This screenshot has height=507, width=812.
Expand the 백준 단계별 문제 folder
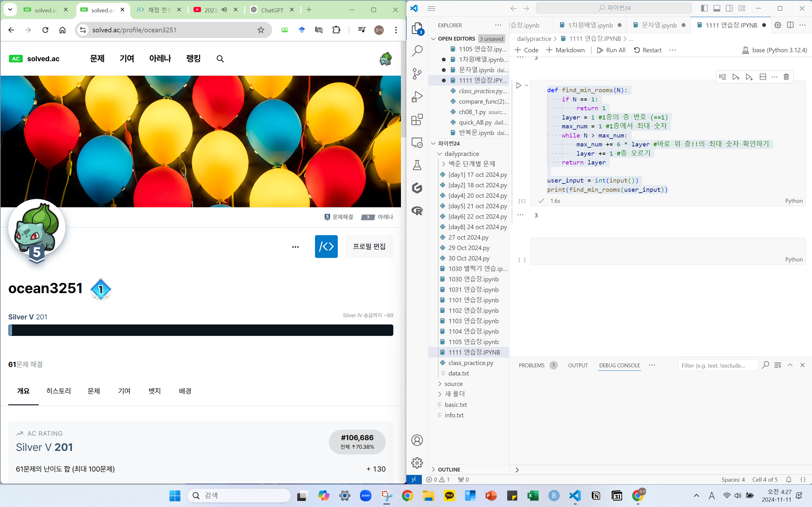click(471, 164)
